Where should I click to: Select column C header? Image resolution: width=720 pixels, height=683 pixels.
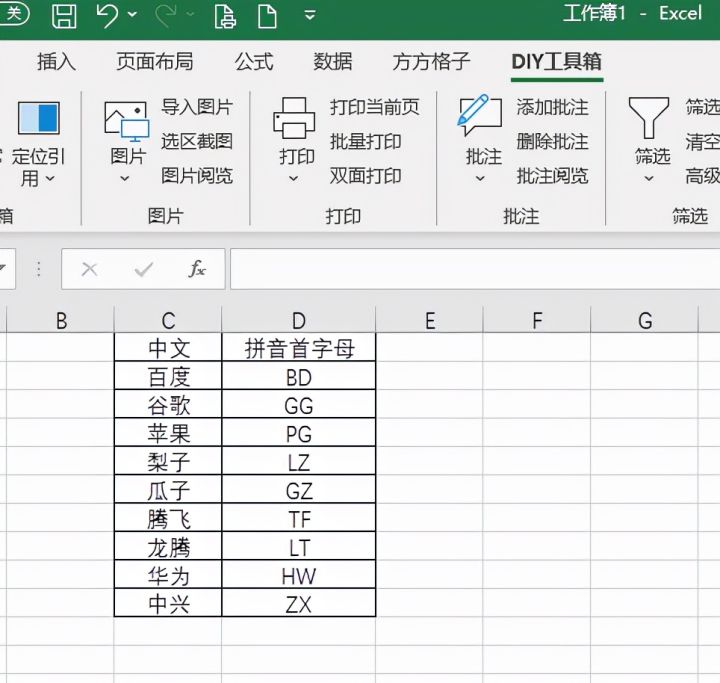[168, 321]
